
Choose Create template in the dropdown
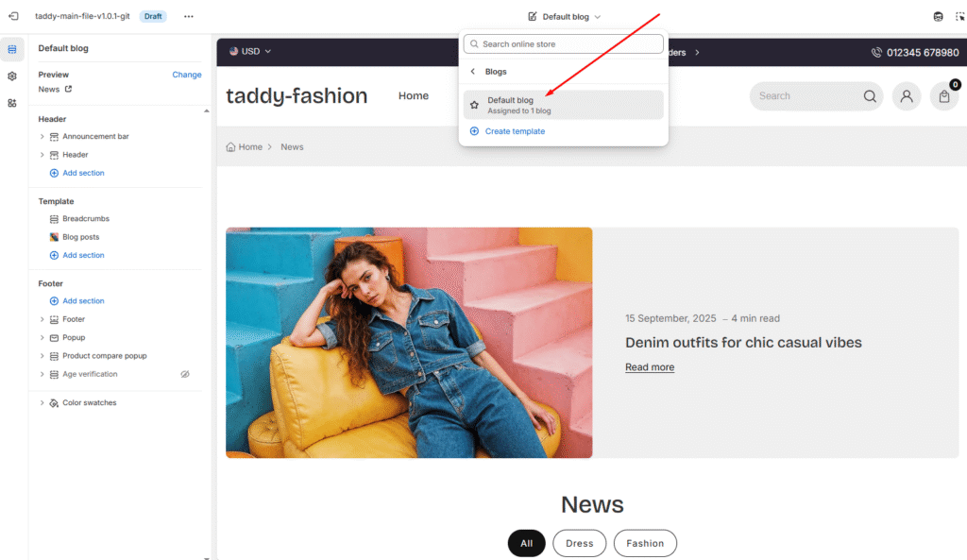(x=515, y=131)
